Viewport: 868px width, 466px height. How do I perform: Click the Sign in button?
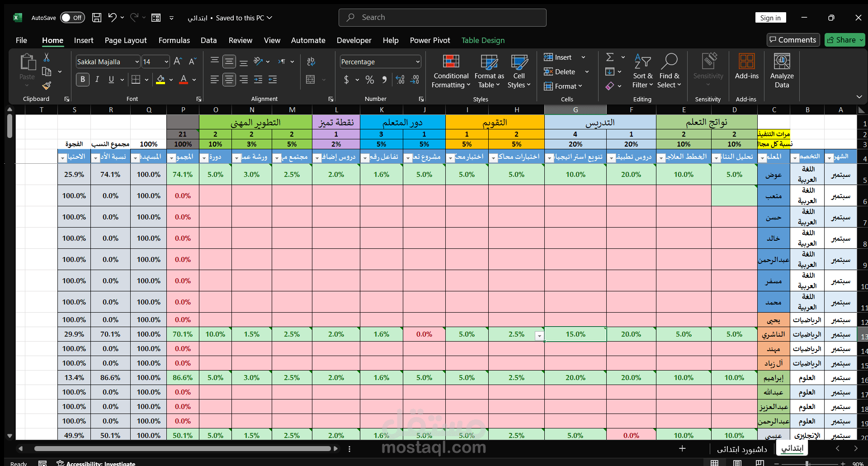pos(770,18)
